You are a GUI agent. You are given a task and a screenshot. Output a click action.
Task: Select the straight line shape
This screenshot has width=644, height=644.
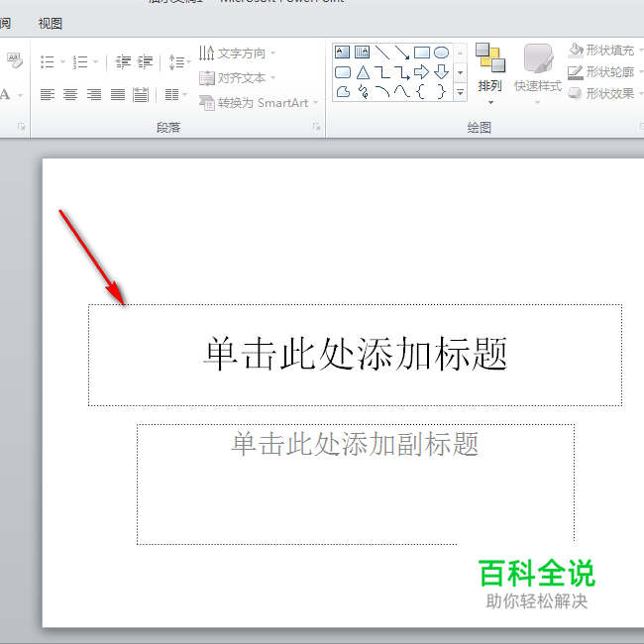[x=382, y=53]
